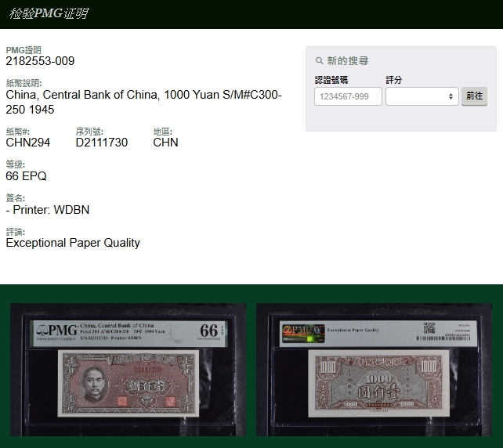Click the 紙幣說明 label

[24, 83]
